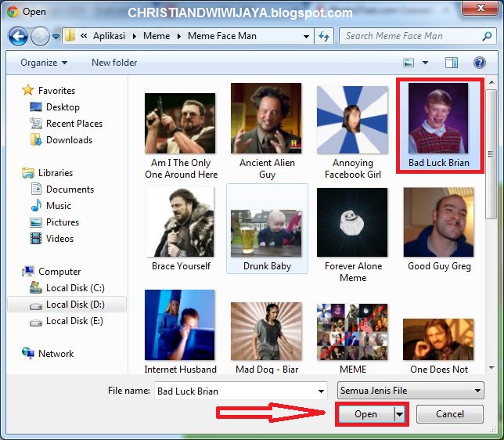Click the scroll down arrow of file list
This screenshot has width=504, height=440.
[491, 367]
